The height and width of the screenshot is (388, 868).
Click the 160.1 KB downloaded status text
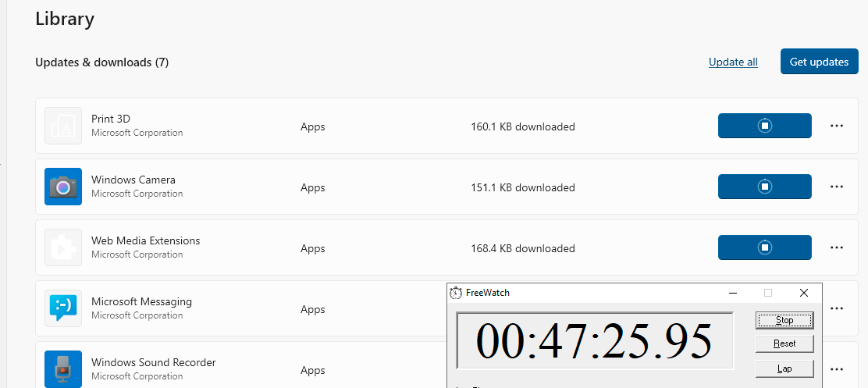[x=523, y=126]
